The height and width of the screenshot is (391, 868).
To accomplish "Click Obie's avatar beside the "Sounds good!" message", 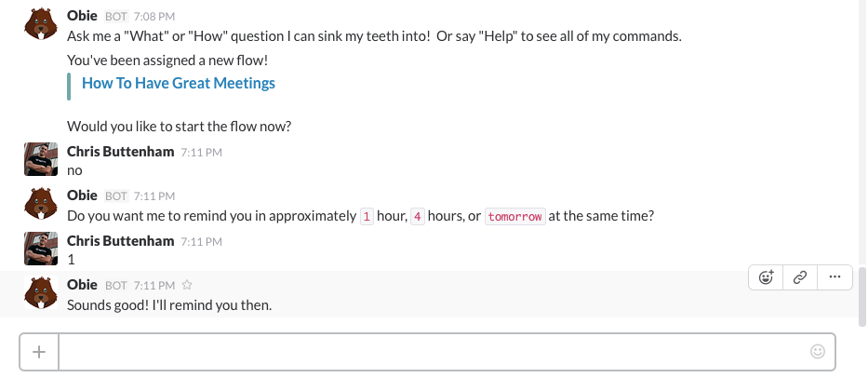I will [39, 292].
